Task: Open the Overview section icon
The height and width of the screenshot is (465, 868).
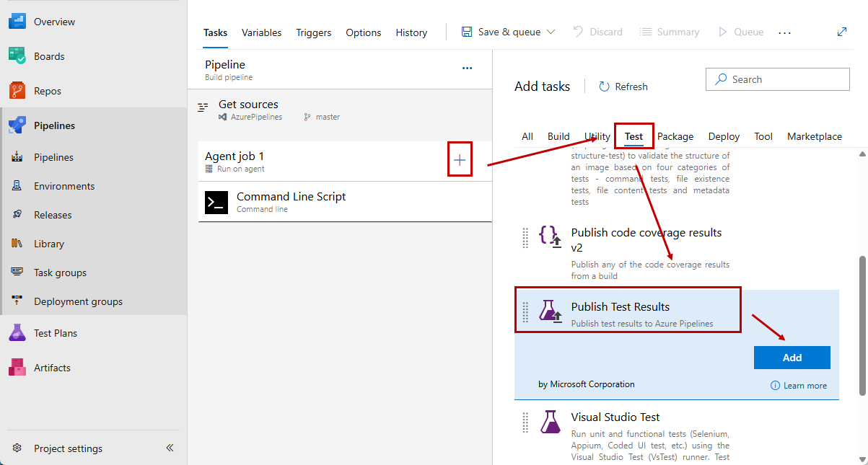Action: point(17,22)
